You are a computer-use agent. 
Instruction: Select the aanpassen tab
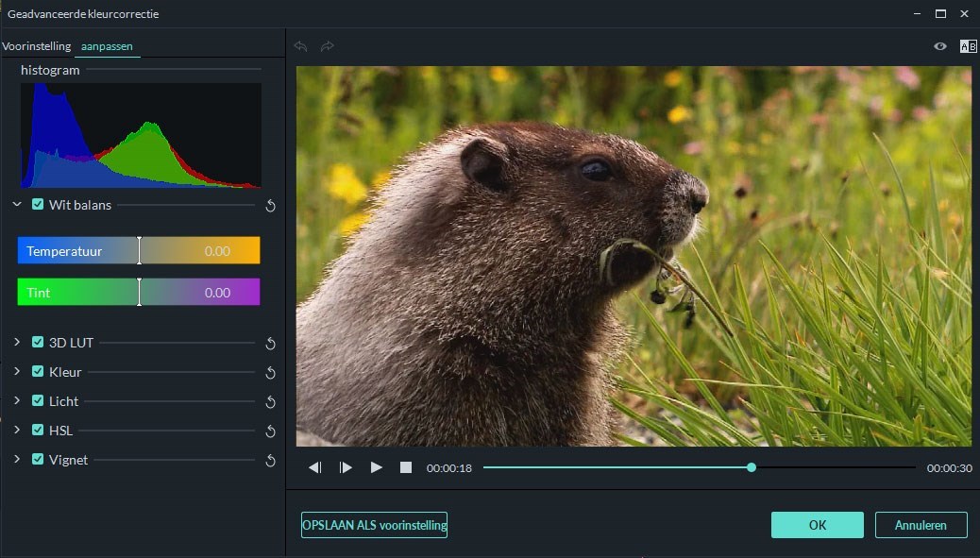107,46
